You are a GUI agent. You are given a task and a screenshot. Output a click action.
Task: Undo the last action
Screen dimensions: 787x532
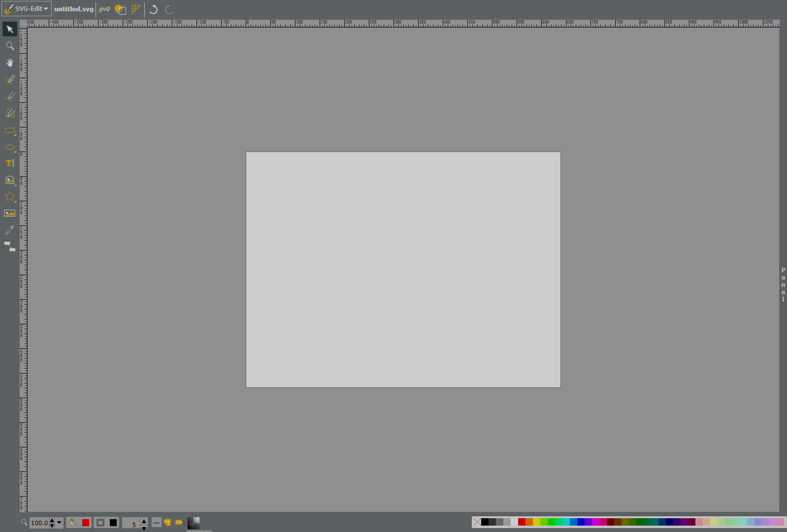[x=153, y=9]
